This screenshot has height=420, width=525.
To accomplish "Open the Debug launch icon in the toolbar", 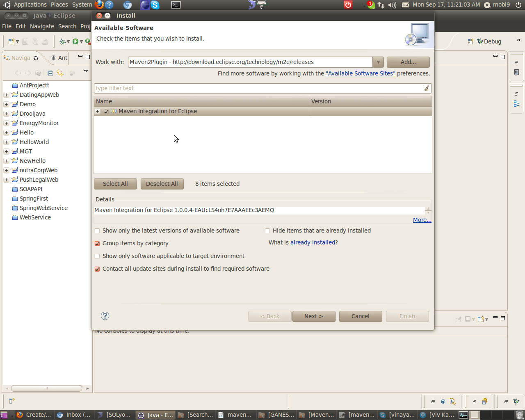I will (62, 41).
